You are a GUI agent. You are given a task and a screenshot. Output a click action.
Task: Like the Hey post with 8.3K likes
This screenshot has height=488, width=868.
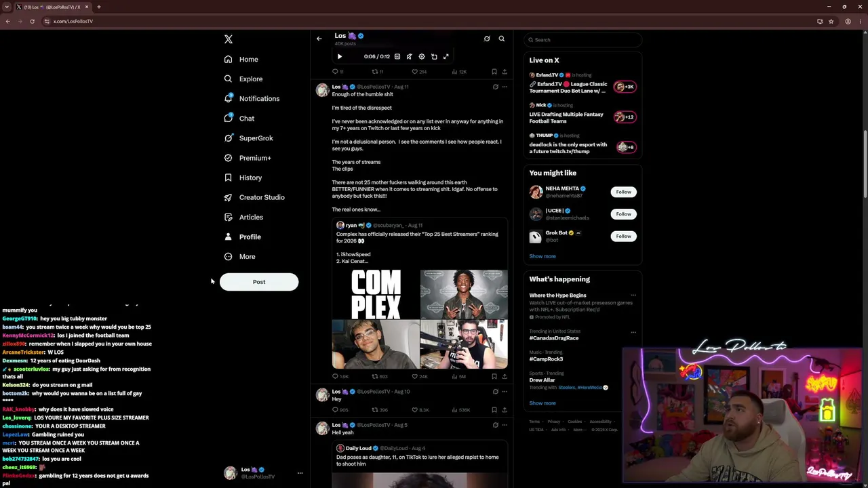[x=420, y=410]
